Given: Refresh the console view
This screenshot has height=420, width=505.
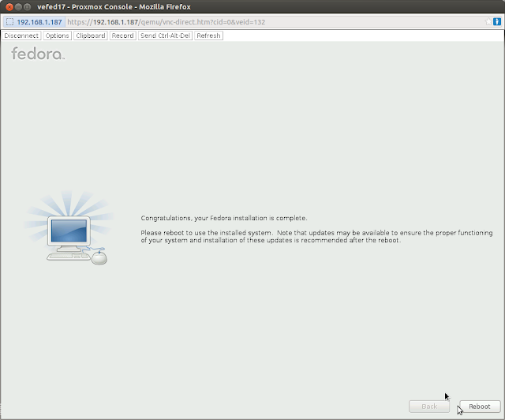Looking at the screenshot, I should pos(208,36).
